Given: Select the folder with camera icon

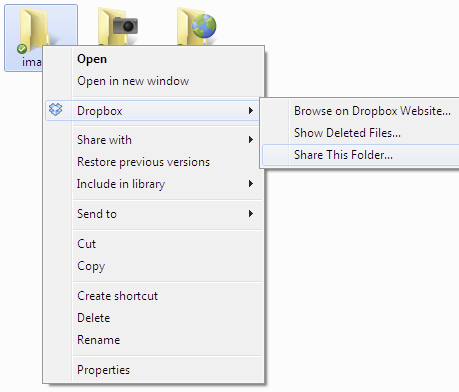Looking at the screenshot, I should click(118, 27).
